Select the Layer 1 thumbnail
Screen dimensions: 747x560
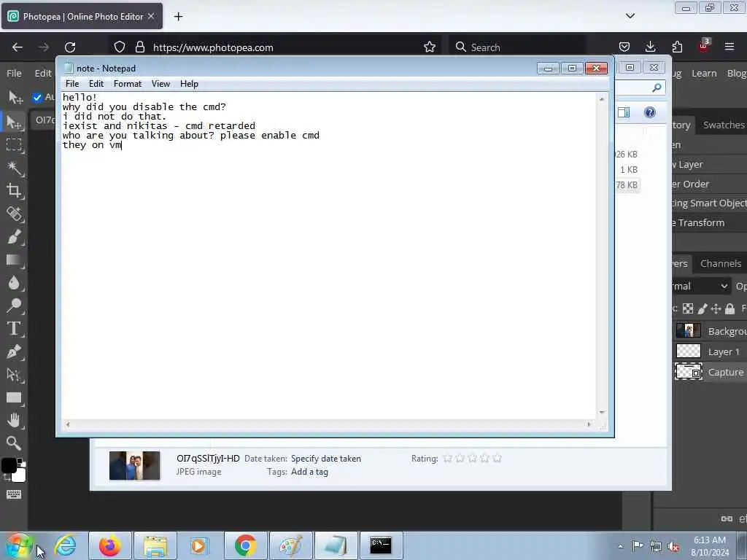pos(688,351)
